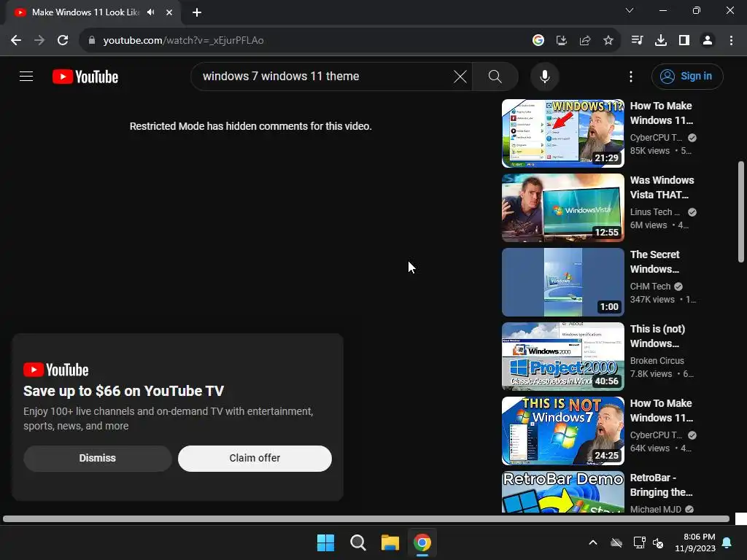Image resolution: width=747 pixels, height=560 pixels.
Task: Open YouTube settings three-dot menu
Action: [631, 76]
